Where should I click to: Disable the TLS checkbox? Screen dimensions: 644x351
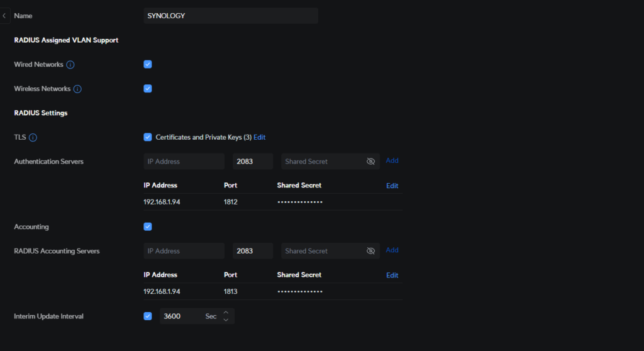pos(148,137)
